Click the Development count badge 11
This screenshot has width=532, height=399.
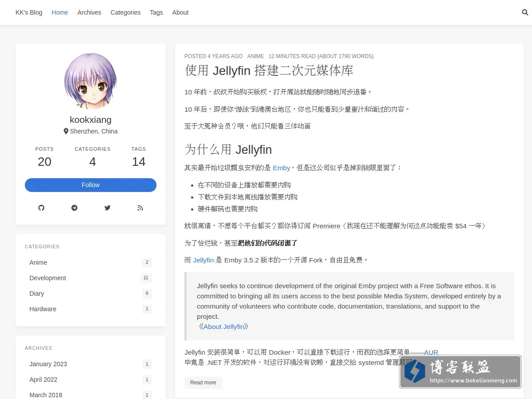[146, 278]
